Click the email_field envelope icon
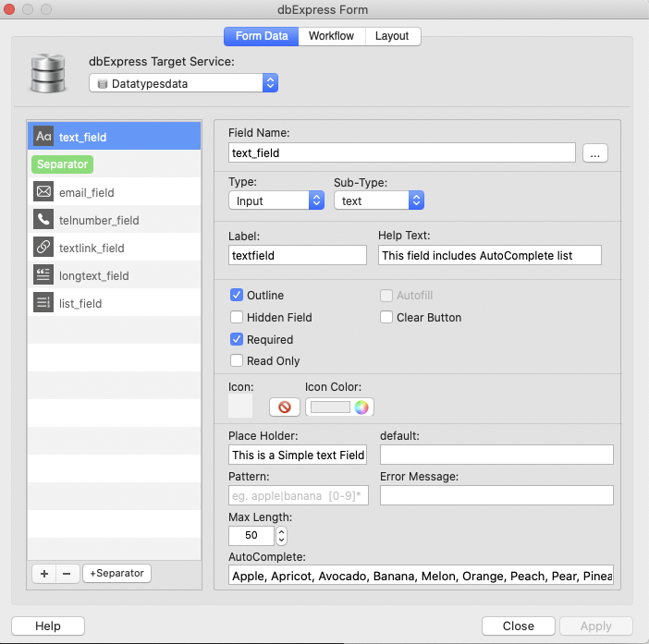649x644 pixels. [43, 192]
